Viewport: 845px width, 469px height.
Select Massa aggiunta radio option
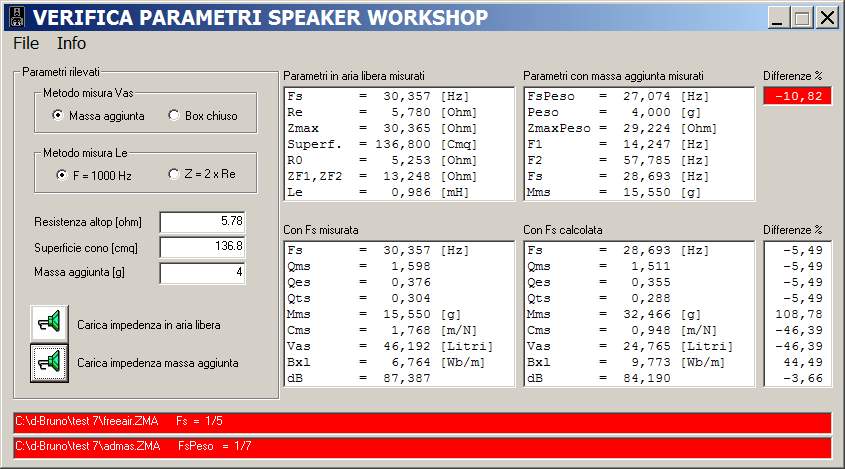click(x=98, y=116)
